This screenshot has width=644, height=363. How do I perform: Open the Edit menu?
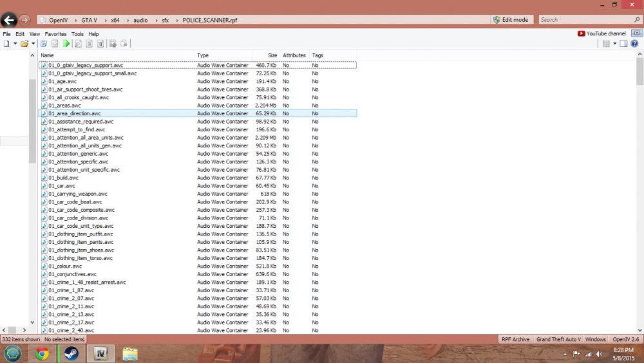click(x=20, y=34)
